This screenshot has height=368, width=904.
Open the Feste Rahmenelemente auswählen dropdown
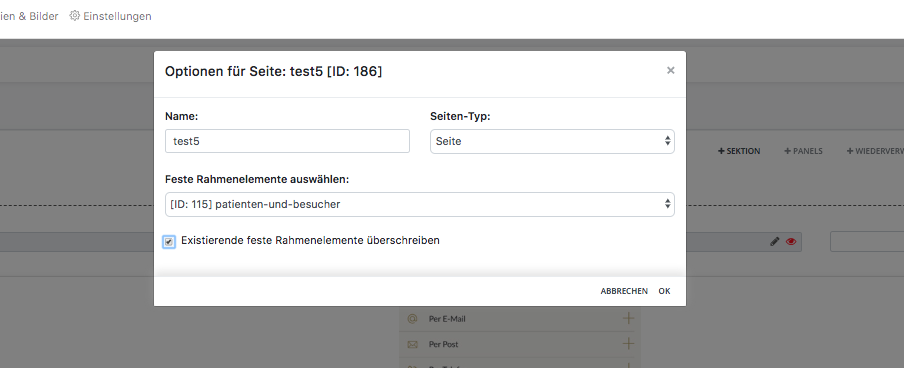tap(420, 204)
